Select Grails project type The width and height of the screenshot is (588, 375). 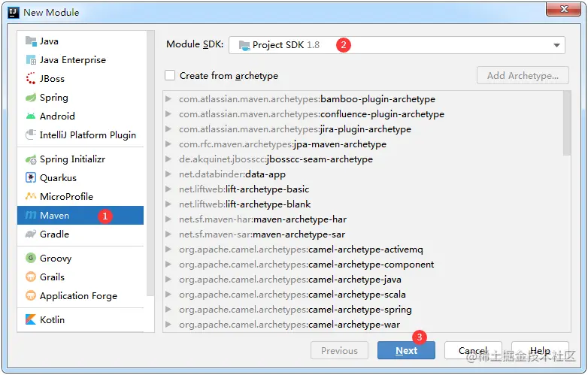pyautogui.click(x=80, y=277)
